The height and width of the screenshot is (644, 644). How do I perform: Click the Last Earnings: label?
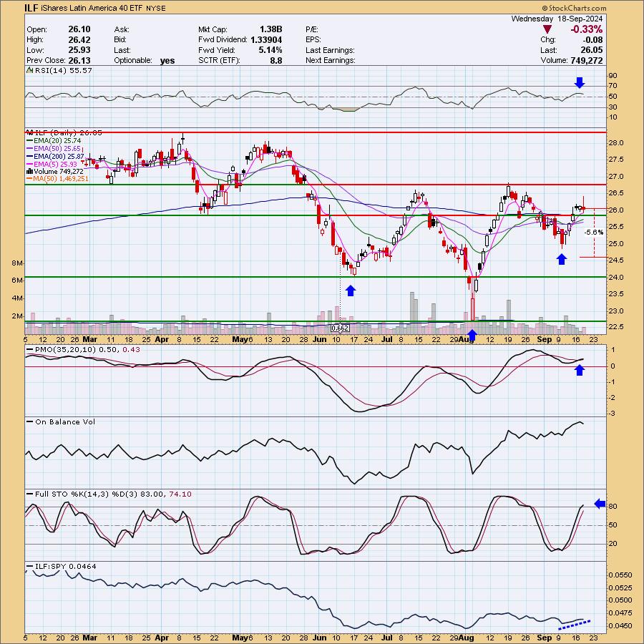pyautogui.click(x=330, y=50)
